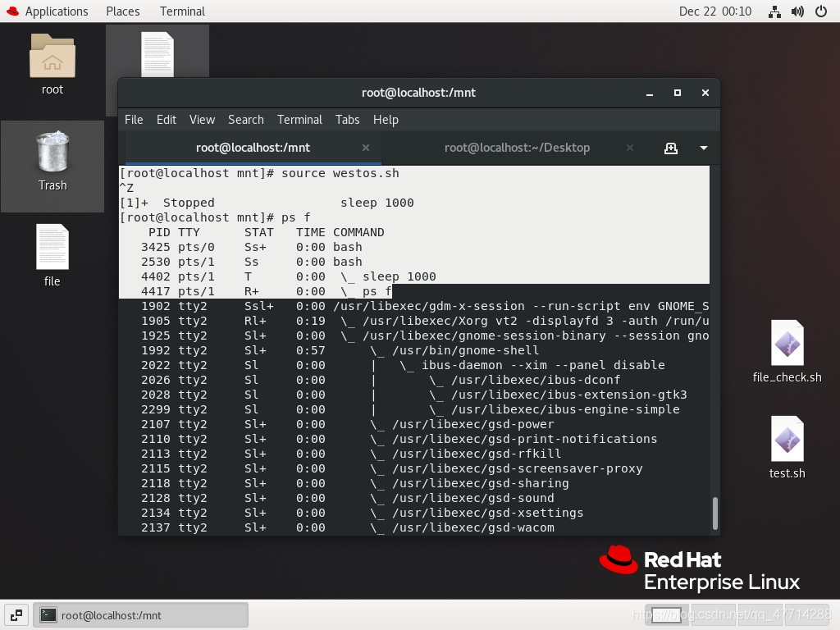
Task: Open the Search menu in the terminal
Action: [245, 120]
